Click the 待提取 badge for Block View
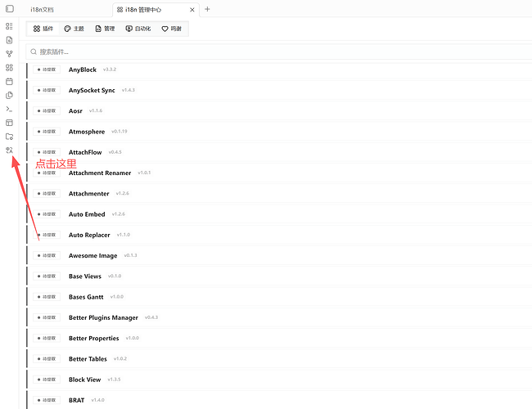532x409 pixels. pos(47,380)
